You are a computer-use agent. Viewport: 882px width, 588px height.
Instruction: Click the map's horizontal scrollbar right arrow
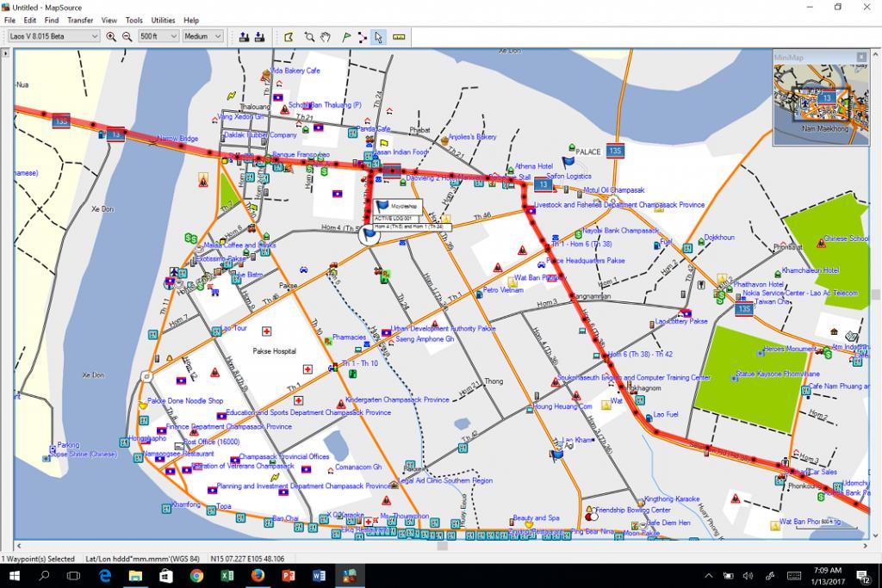[x=865, y=545]
